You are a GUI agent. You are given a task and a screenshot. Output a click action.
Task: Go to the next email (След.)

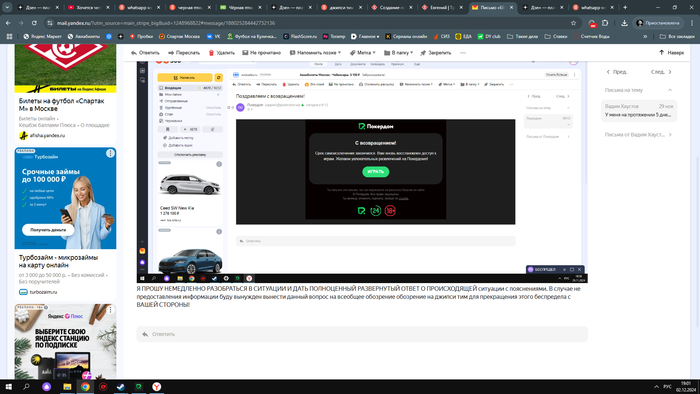click(661, 72)
